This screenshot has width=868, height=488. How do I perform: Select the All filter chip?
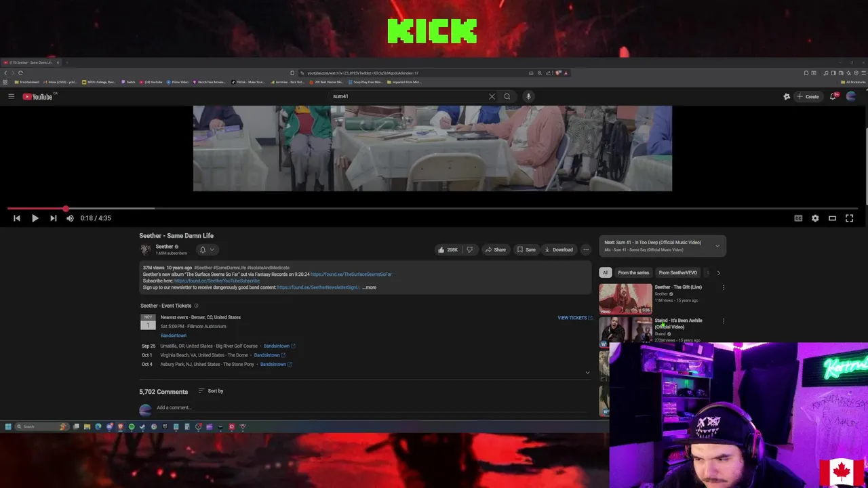pyautogui.click(x=606, y=272)
